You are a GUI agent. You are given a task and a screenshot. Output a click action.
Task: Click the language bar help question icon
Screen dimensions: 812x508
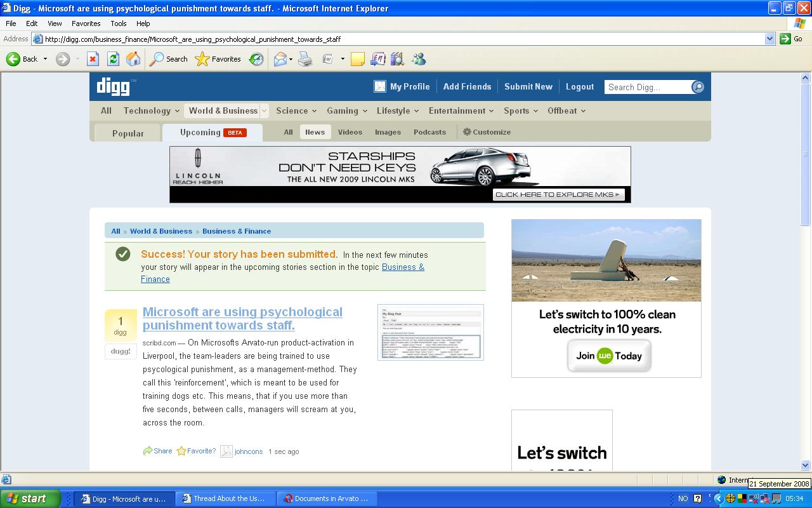tap(698, 498)
